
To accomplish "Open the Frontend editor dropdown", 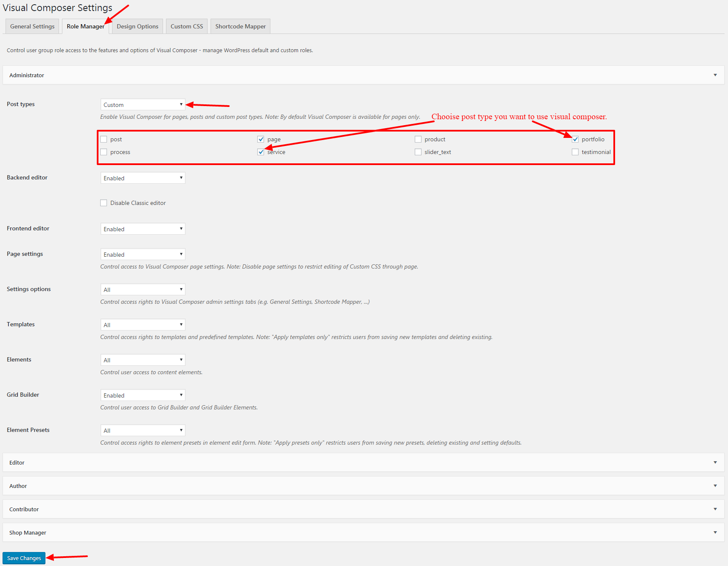I will 143,229.
